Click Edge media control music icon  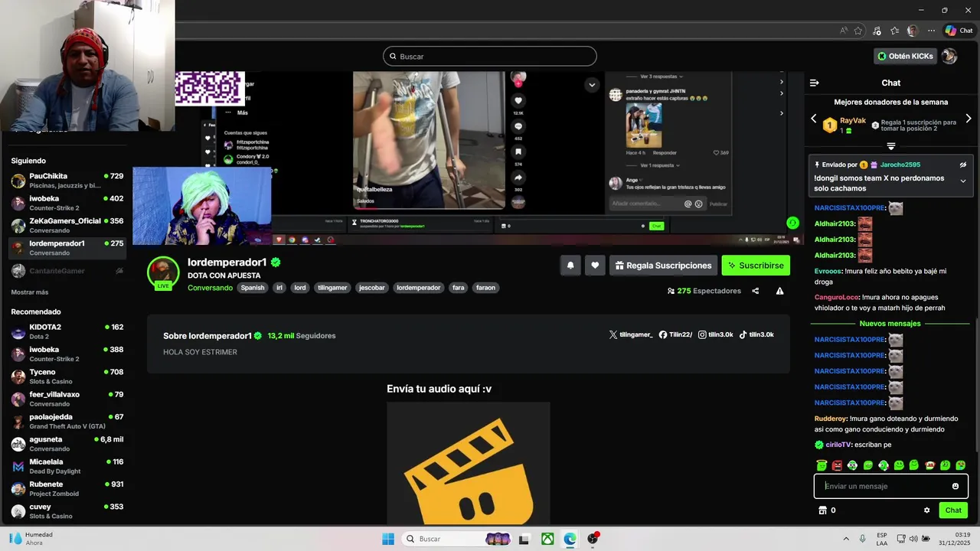point(877,31)
